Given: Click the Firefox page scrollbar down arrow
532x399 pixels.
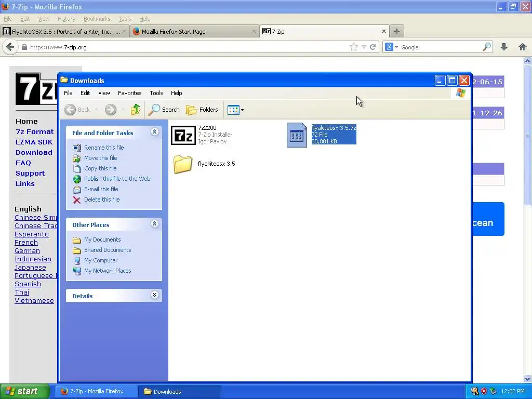Looking at the screenshot, I should (528, 379).
